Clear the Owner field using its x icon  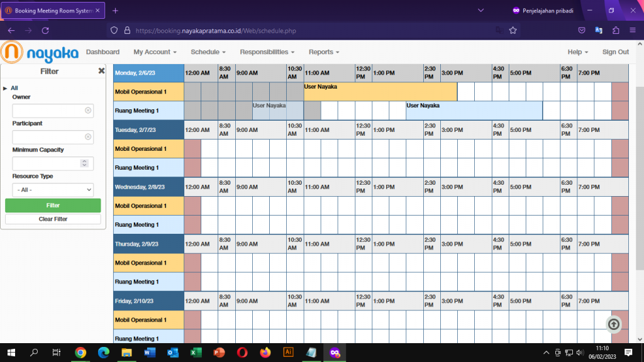click(x=88, y=111)
